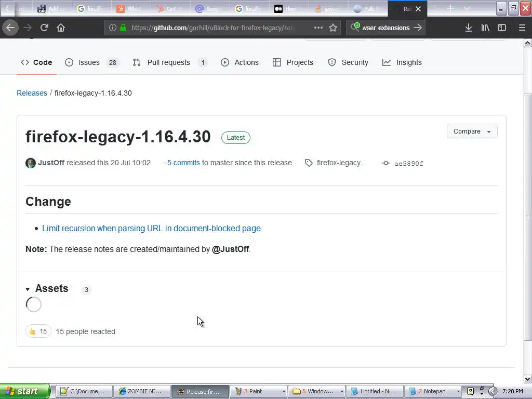
Task: Open the Issues tab
Action: point(92,62)
